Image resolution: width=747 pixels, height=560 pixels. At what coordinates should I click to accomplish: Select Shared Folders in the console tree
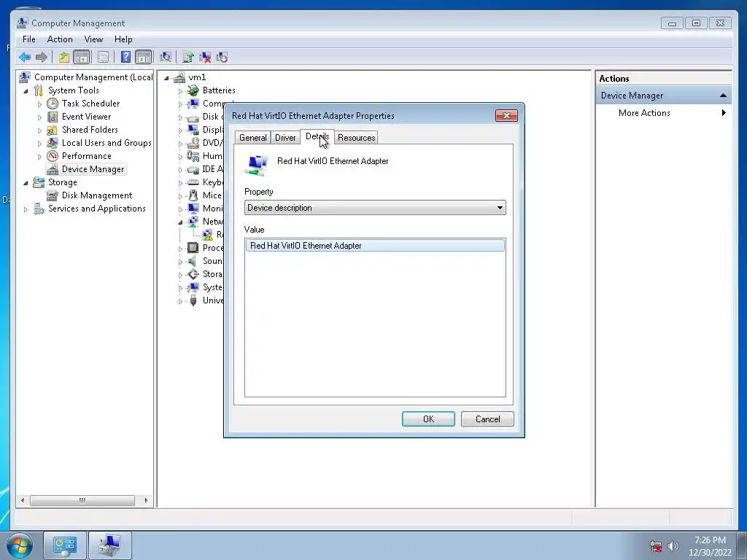coord(90,130)
